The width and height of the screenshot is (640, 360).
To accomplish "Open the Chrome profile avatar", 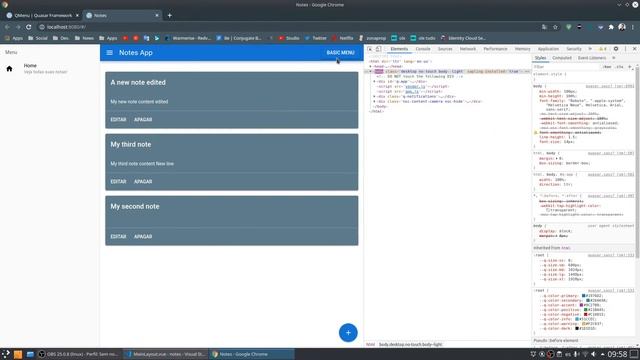I will [x=622, y=27].
